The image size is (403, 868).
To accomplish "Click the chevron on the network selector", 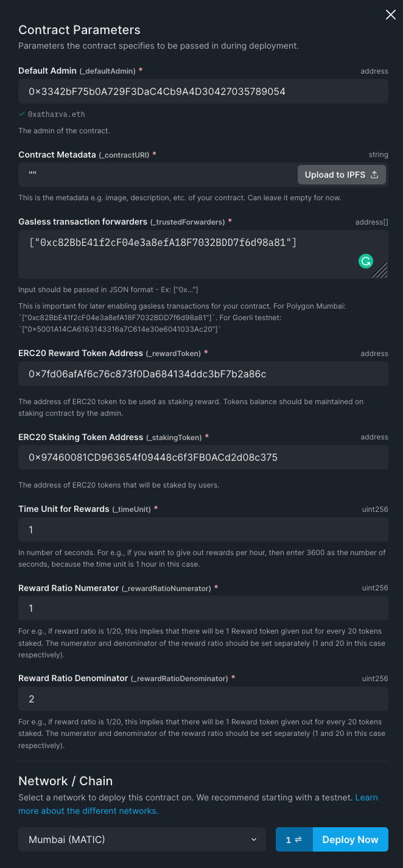I will (254, 839).
